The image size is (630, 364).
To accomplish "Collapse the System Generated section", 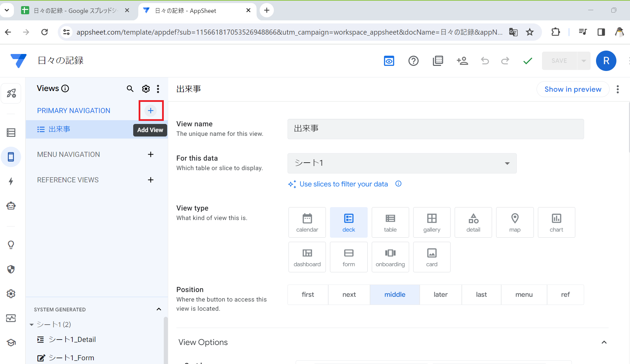I will click(159, 309).
